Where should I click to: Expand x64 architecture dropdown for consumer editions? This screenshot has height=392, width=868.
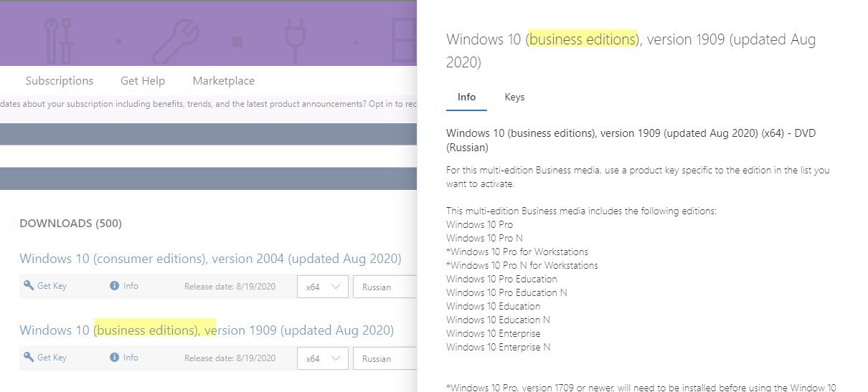click(323, 287)
